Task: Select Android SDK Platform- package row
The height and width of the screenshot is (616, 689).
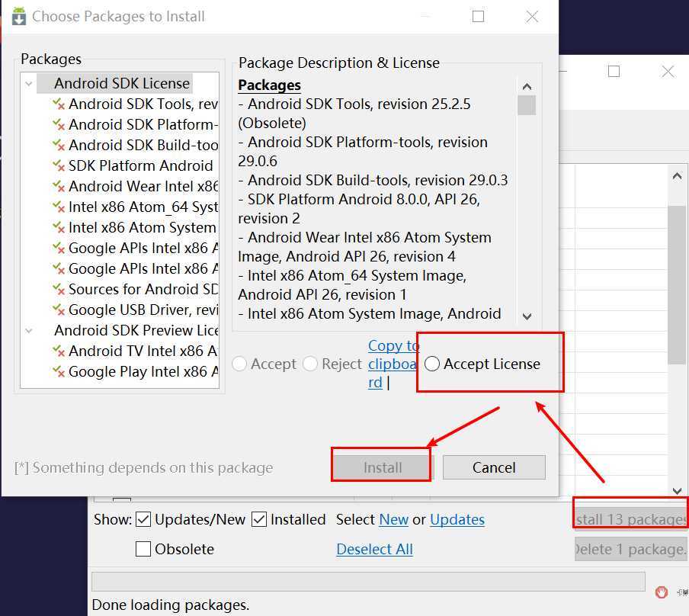Action: (x=143, y=125)
